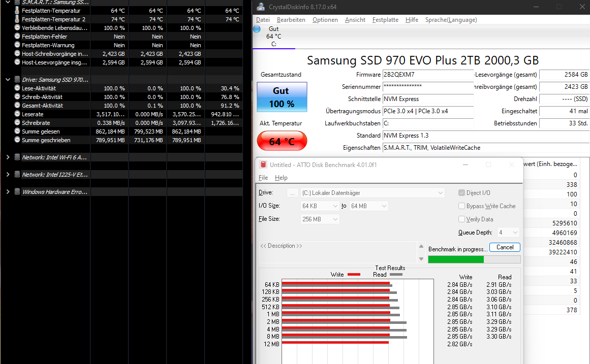Collapse the S.M.A.R.T. Samsung SSD group
The height and width of the screenshot is (364, 590).
(x=8, y=2)
